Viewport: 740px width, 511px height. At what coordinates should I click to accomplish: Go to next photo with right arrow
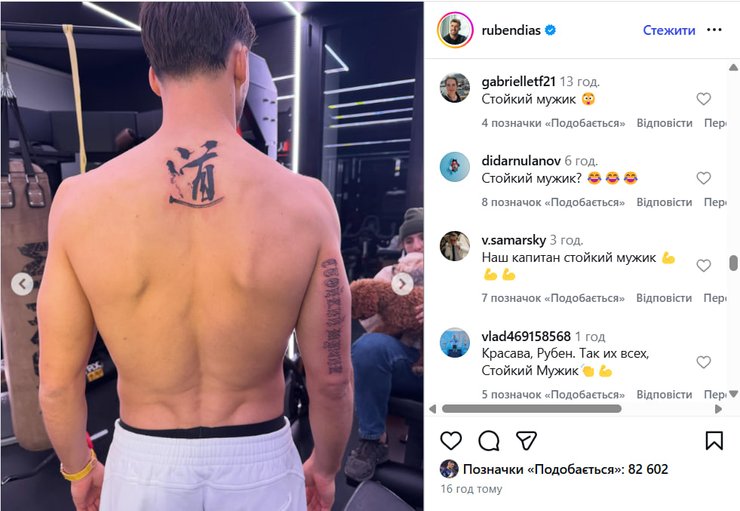coord(402,284)
